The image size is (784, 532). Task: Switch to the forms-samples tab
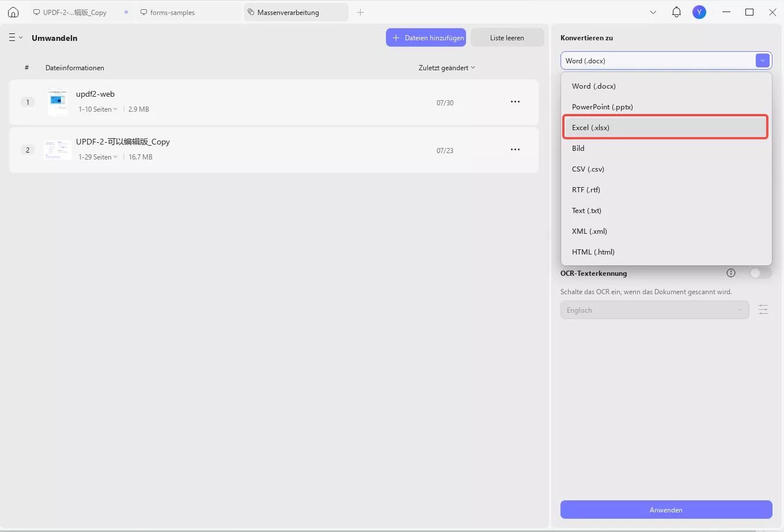(172, 12)
